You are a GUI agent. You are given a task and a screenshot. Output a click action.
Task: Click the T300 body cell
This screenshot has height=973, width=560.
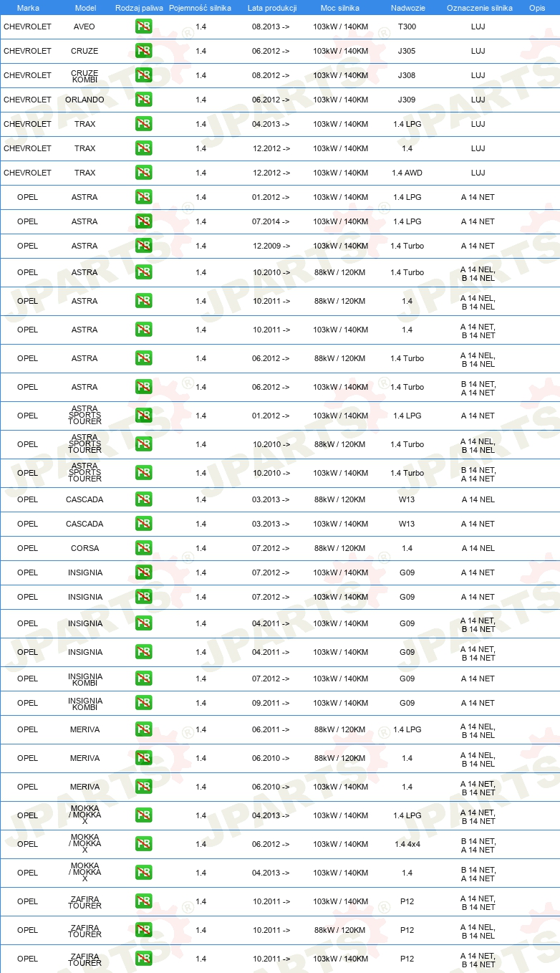pyautogui.click(x=407, y=27)
